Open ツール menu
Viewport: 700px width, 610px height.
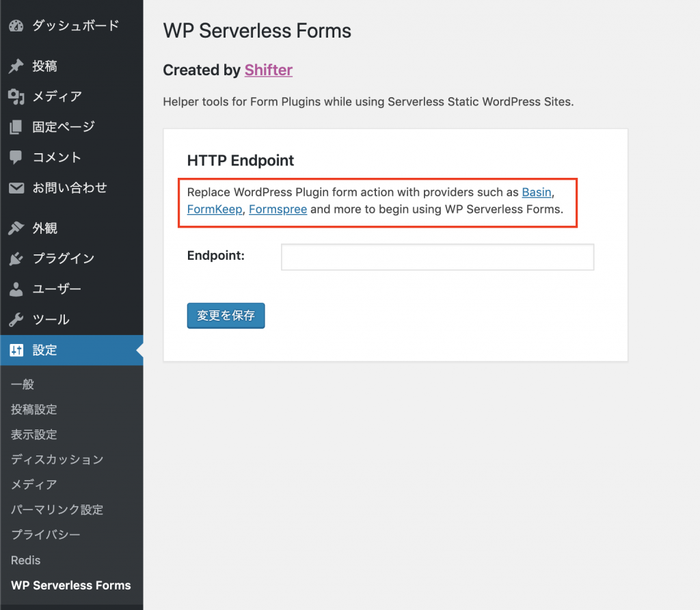(51, 320)
